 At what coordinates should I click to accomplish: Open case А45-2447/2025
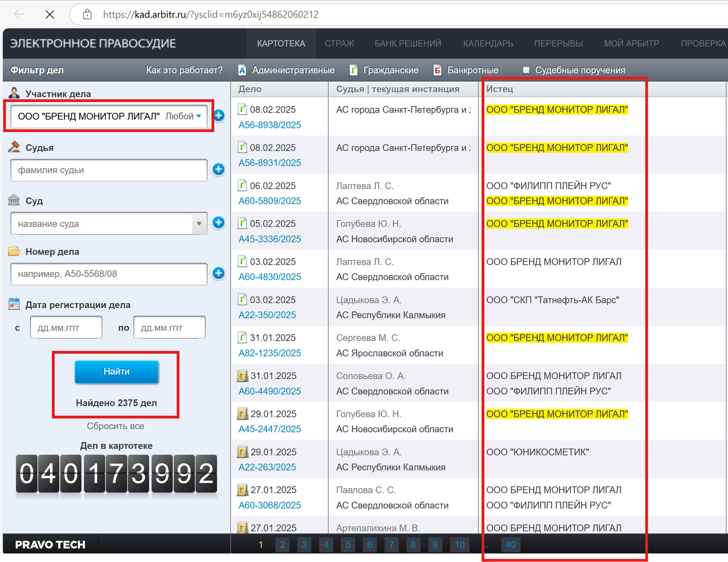[x=269, y=429]
